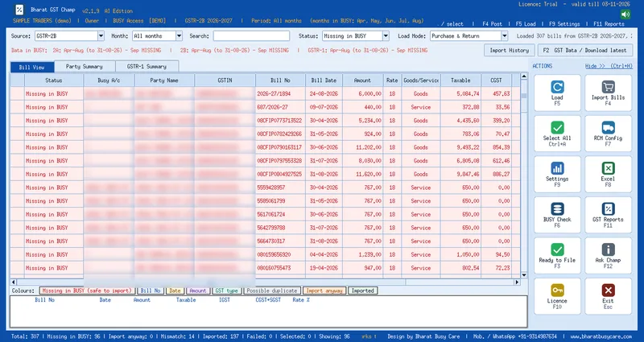
Task: Open GST Reports F11 icon
Action: click(x=608, y=209)
